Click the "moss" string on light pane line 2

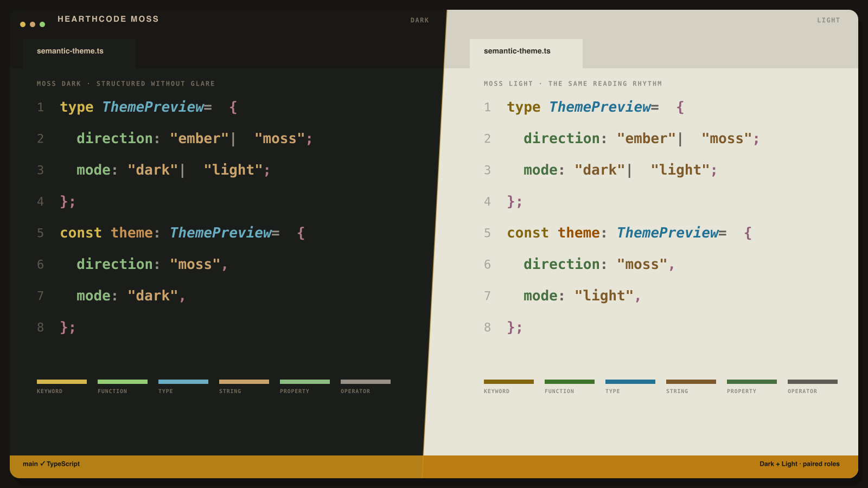click(x=726, y=139)
